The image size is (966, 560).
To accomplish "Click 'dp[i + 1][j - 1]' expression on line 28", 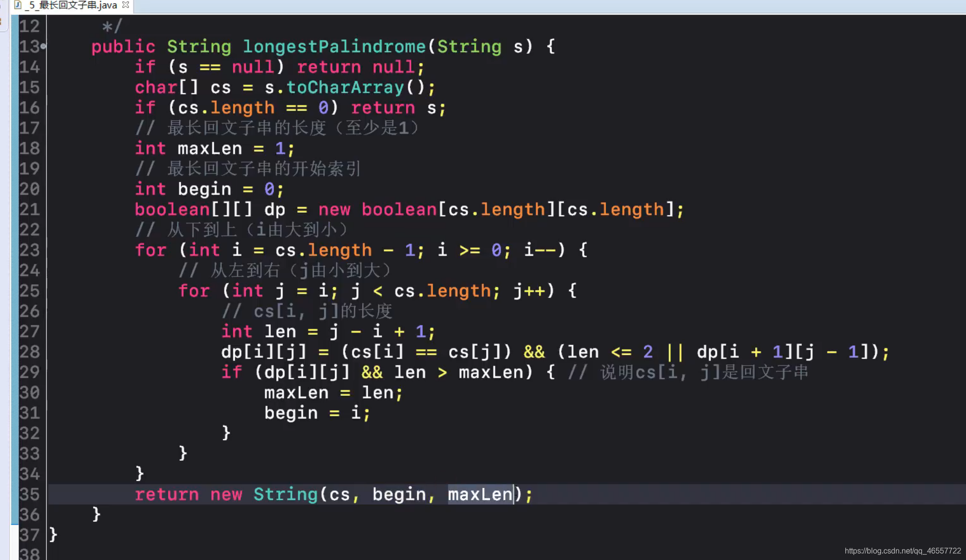I will pos(784,352).
